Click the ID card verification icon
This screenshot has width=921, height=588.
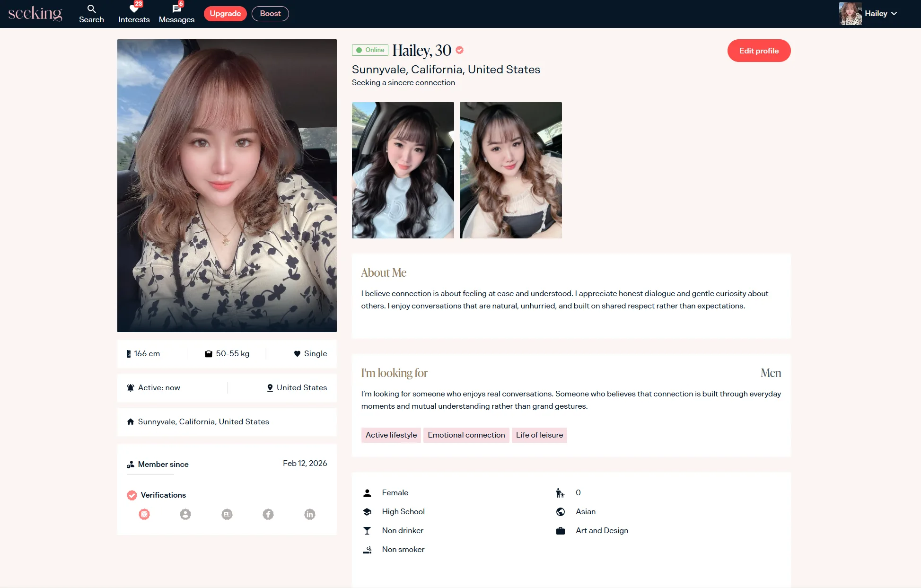pyautogui.click(x=227, y=514)
